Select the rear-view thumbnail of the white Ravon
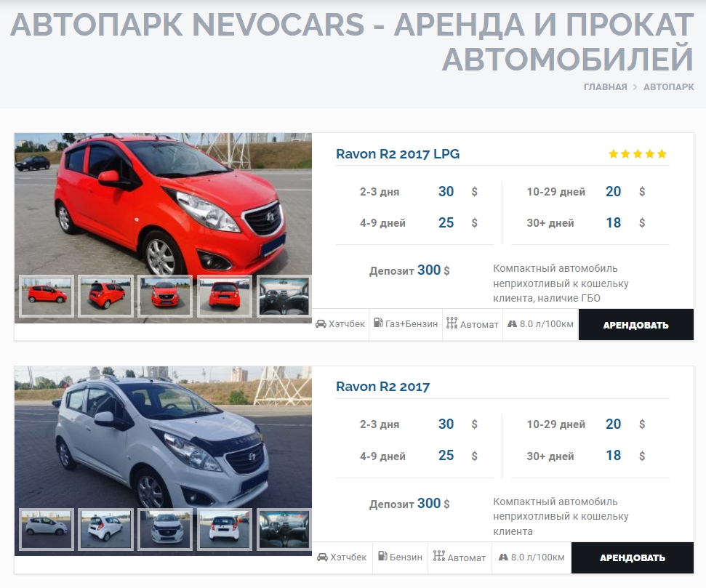Viewport: 706px width, 588px height. tap(225, 529)
